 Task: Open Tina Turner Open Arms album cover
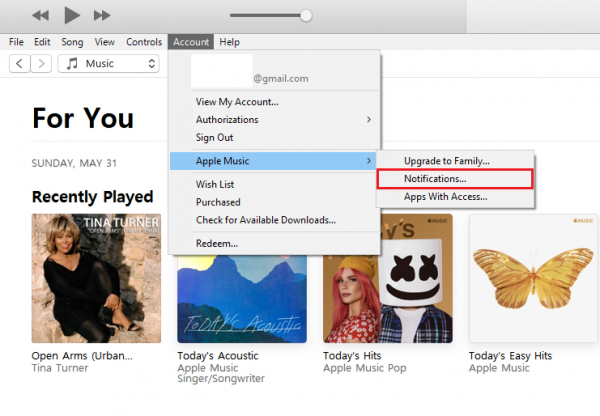tap(96, 278)
